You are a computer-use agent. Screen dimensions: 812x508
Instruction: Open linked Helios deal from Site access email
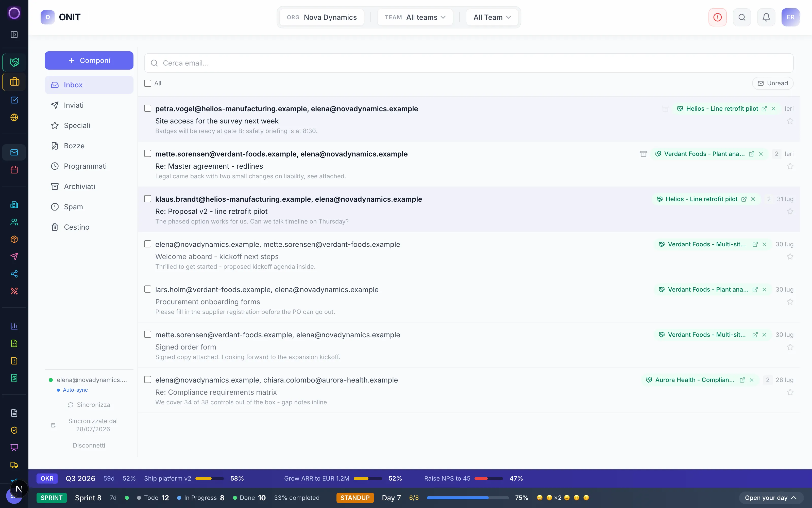(x=764, y=109)
